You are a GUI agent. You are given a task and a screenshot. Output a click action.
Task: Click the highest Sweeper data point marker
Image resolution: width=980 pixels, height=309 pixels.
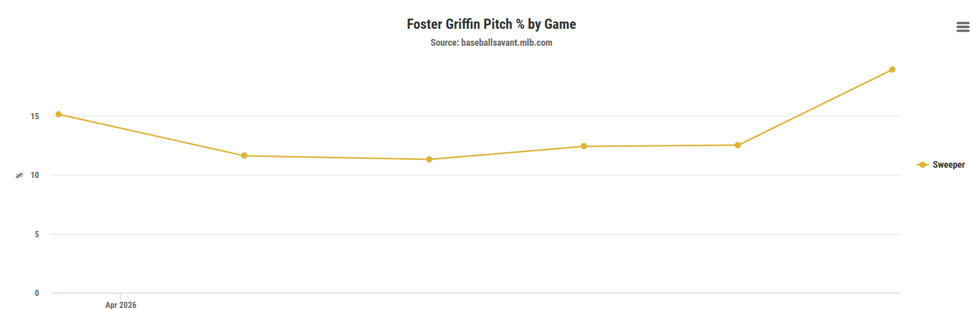point(892,69)
